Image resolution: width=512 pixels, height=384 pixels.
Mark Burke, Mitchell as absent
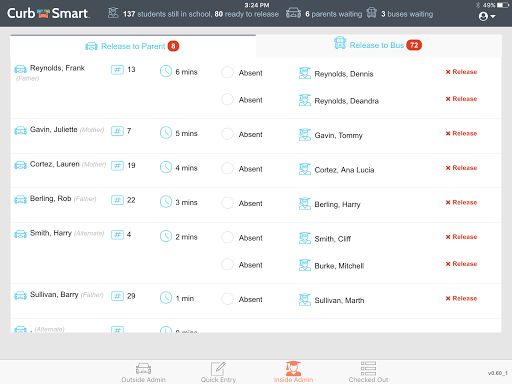[227, 264]
